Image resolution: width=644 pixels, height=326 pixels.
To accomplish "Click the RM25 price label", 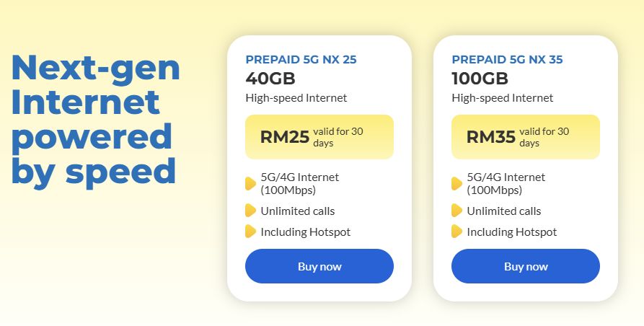I will tap(284, 137).
